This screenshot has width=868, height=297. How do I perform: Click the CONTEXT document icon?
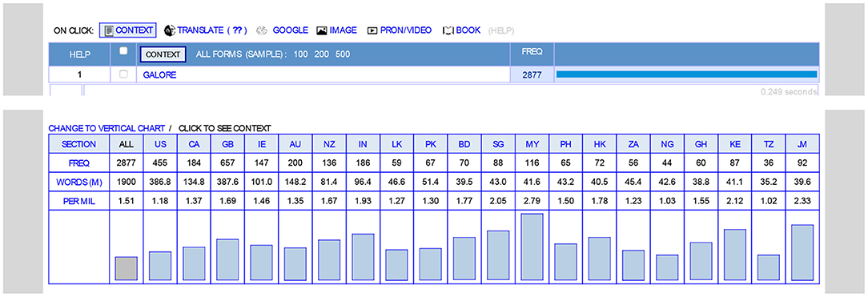click(109, 30)
